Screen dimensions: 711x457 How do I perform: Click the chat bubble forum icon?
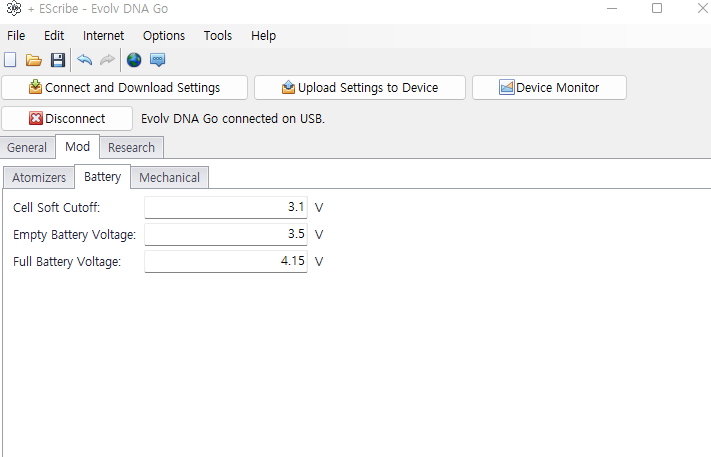(157, 60)
